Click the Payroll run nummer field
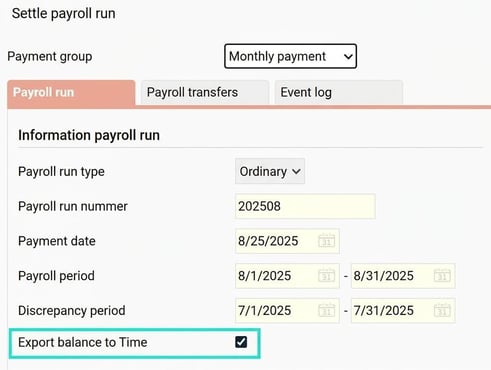The width and height of the screenshot is (491, 370). [x=305, y=206]
